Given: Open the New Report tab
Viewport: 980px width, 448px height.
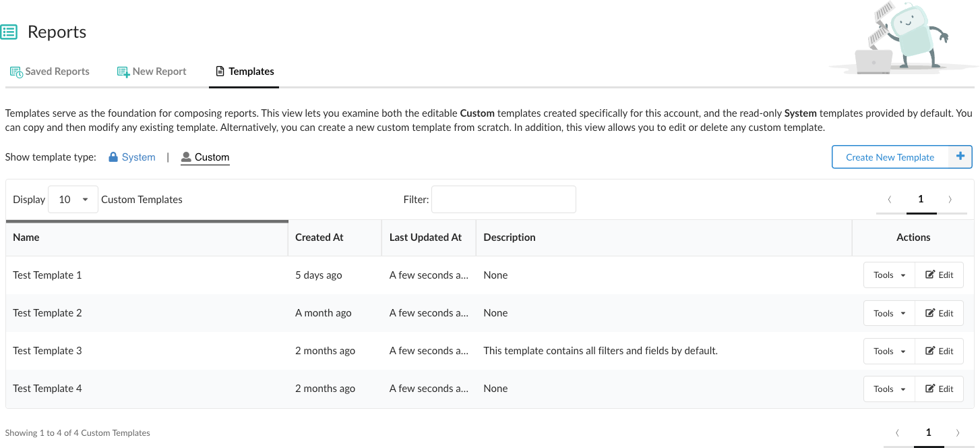Looking at the screenshot, I should pos(152,72).
